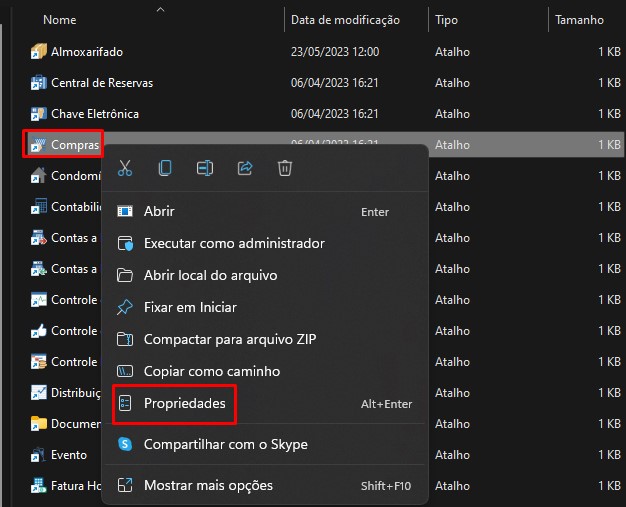The width and height of the screenshot is (626, 507).
Task: Click the Delete trash icon in context menu
Action: pos(285,168)
